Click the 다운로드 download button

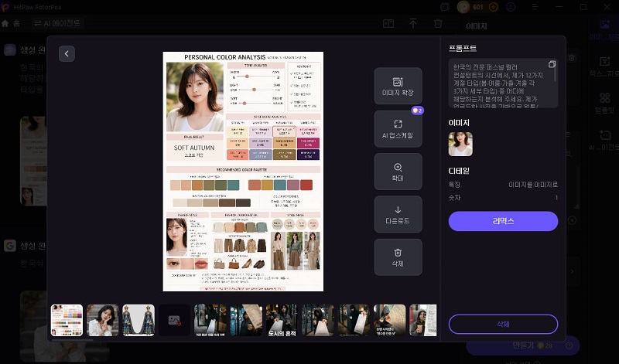[398, 215]
